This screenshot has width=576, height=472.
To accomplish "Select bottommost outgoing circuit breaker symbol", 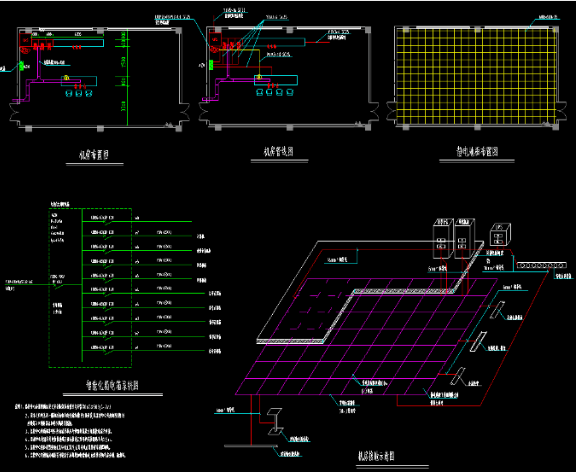I will pyautogui.click(x=108, y=352).
